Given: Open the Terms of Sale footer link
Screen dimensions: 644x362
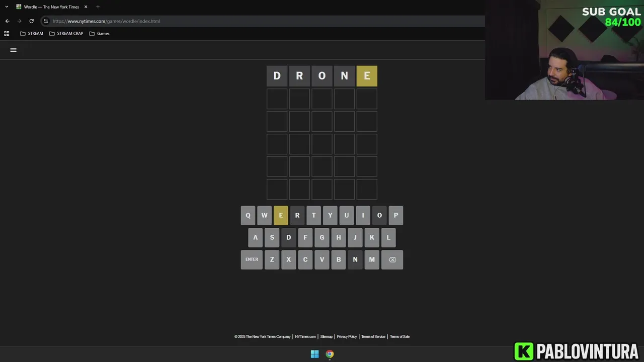Looking at the screenshot, I should point(399,336).
